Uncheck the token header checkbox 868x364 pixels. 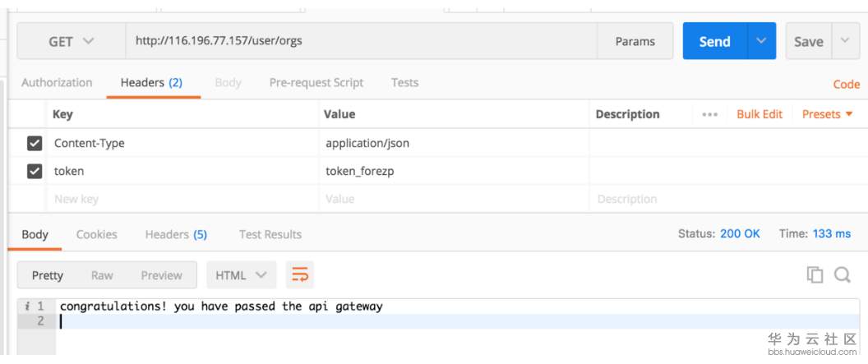pos(35,171)
